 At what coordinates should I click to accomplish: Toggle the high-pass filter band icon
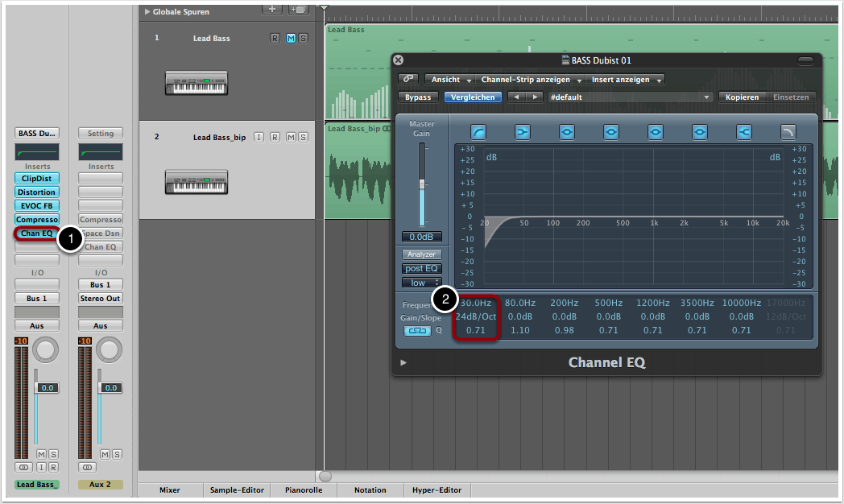(478, 132)
